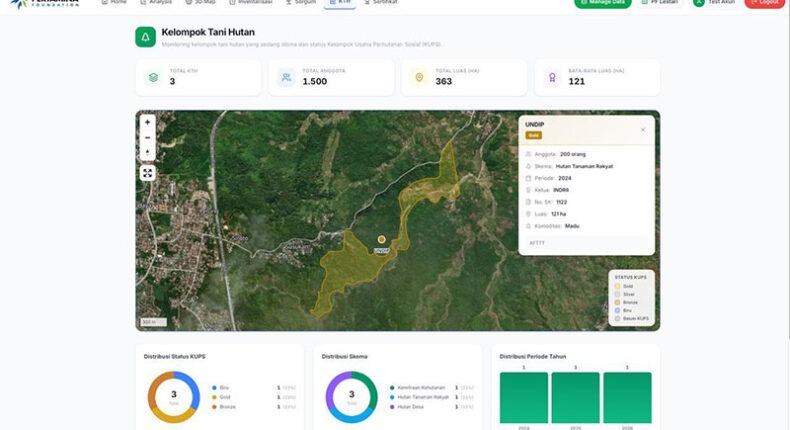Click the Hutan Desa legend entry
Viewport: 790px width, 430px height.
[432, 407]
